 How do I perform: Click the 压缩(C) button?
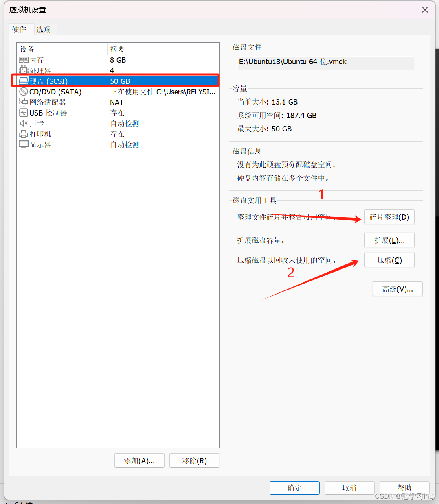[389, 260]
